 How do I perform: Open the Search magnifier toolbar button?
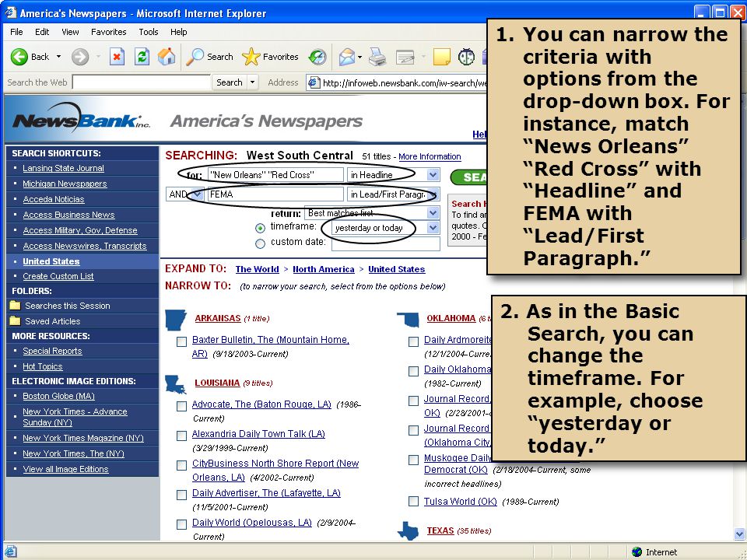[209, 57]
